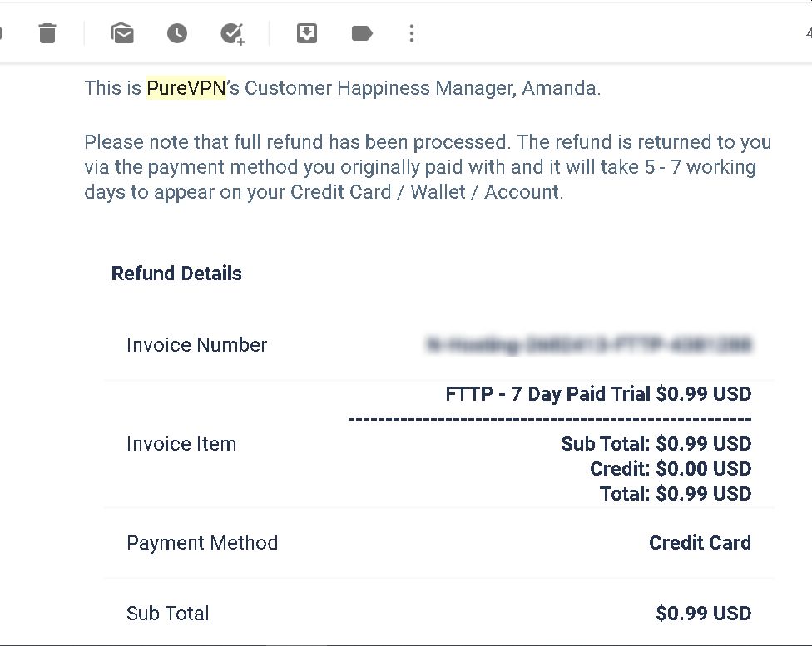The width and height of the screenshot is (812, 646).
Task: Open the three-dot More options menu
Action: 412,33
